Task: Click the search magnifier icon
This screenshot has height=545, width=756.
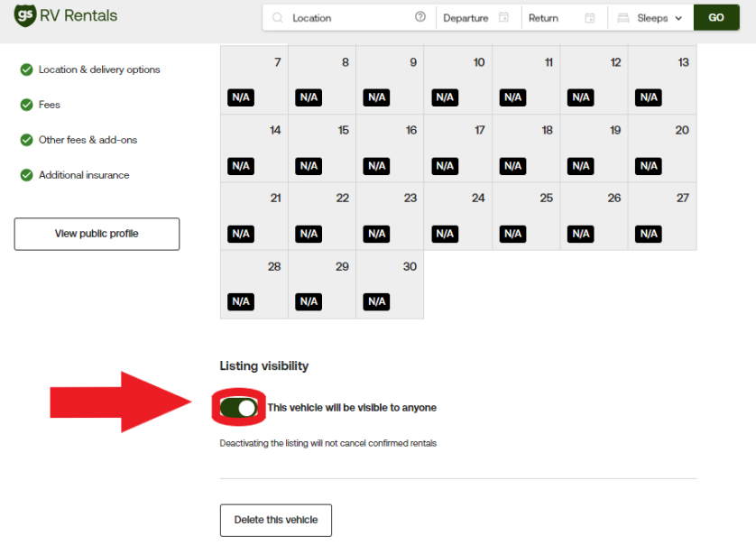Action: click(x=277, y=18)
